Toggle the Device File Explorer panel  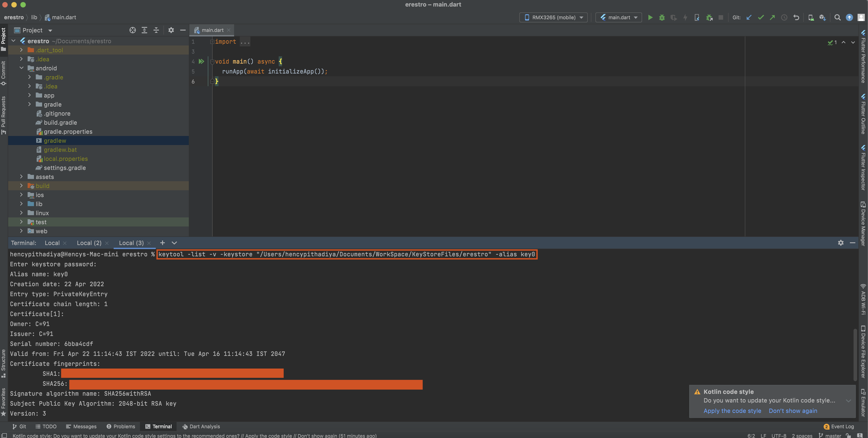click(863, 352)
